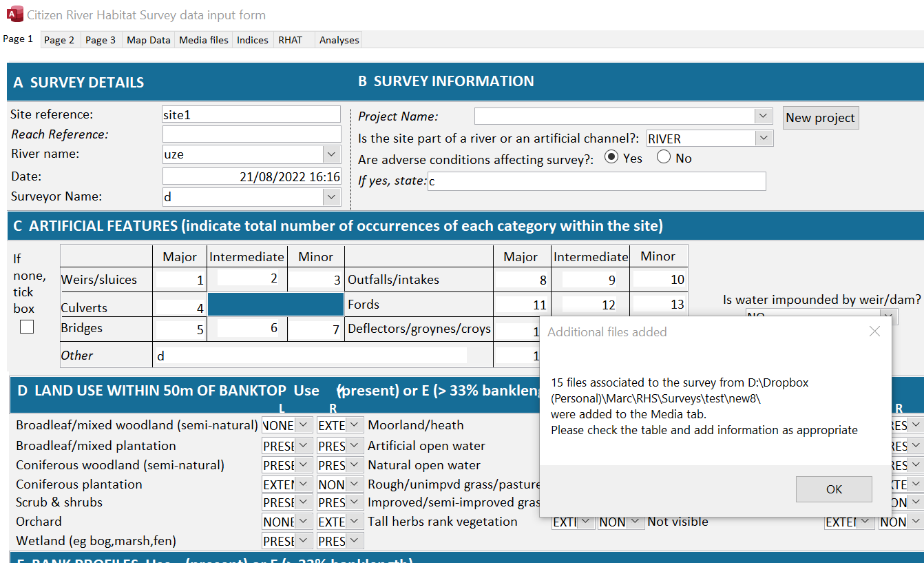
Task: Open right bank Broadleaf/mixed woodland dropdown
Action: point(355,426)
